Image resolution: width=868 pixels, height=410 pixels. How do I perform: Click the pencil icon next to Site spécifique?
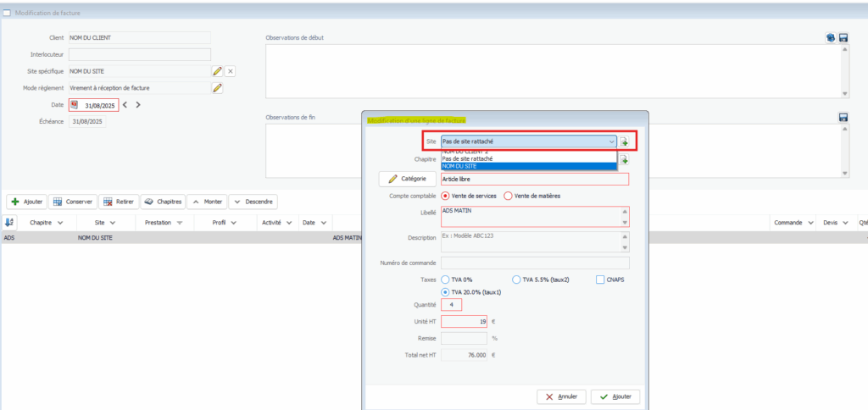point(217,71)
